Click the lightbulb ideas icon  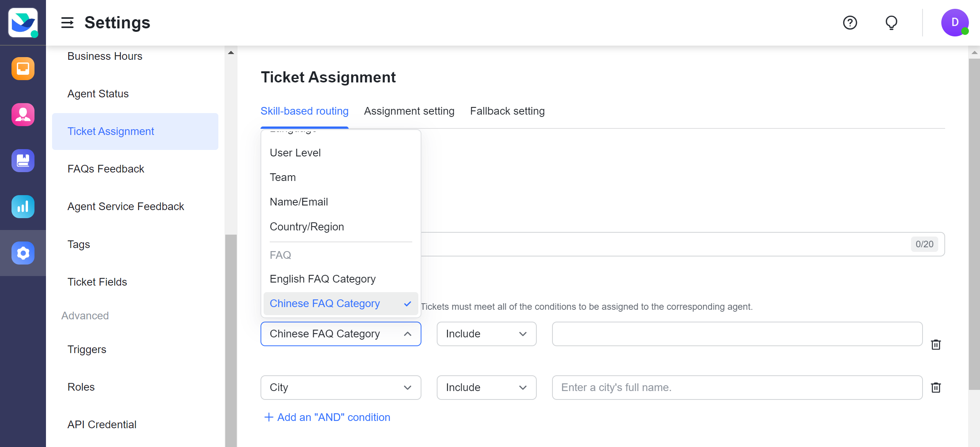point(891,23)
